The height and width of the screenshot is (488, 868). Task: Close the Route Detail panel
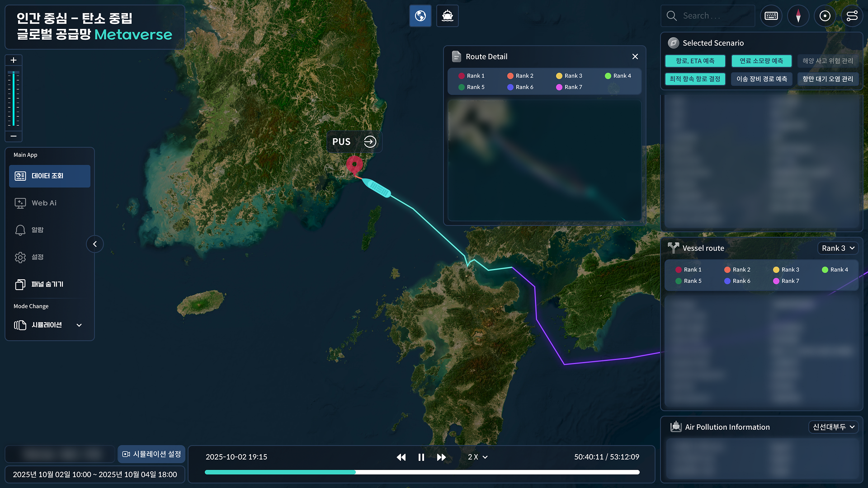[635, 56]
